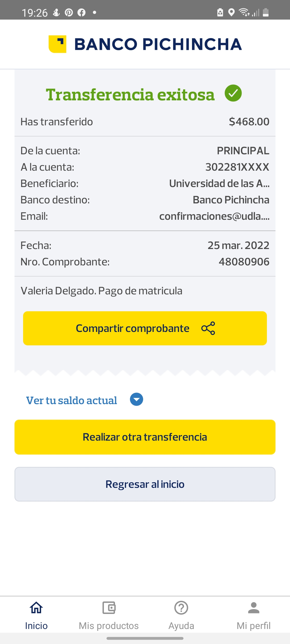The height and width of the screenshot is (644, 290).
Task: Select the Mis productos tab label
Action: (109, 626)
